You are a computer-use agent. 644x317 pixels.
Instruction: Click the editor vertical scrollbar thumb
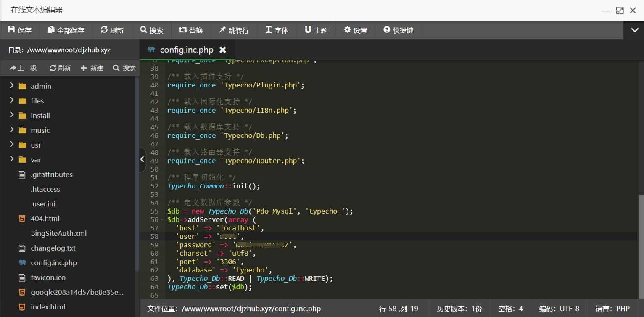641,247
